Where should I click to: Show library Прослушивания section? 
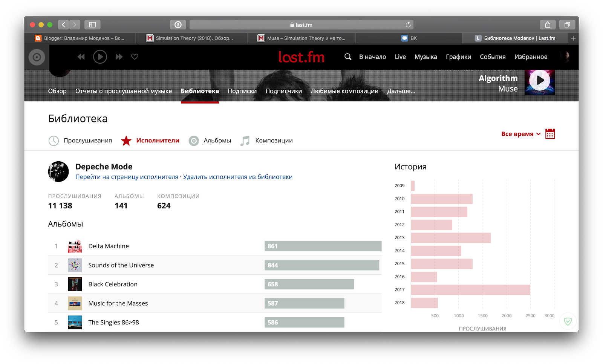coord(80,141)
